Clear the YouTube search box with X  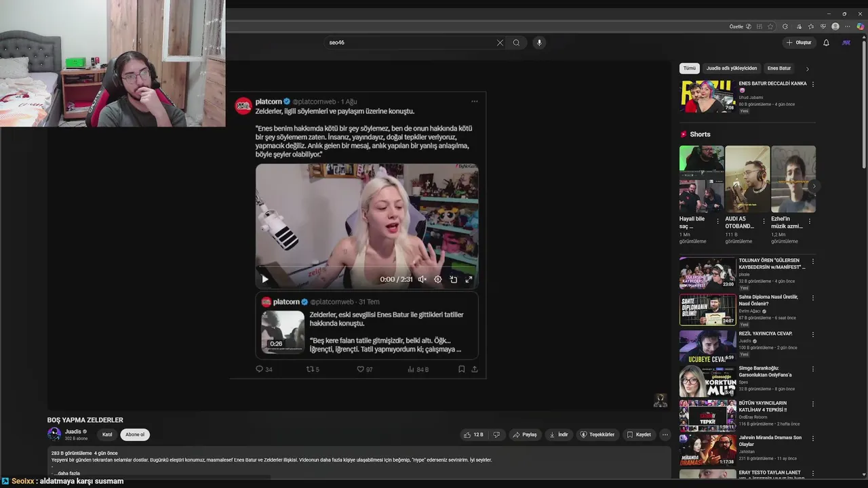(500, 43)
